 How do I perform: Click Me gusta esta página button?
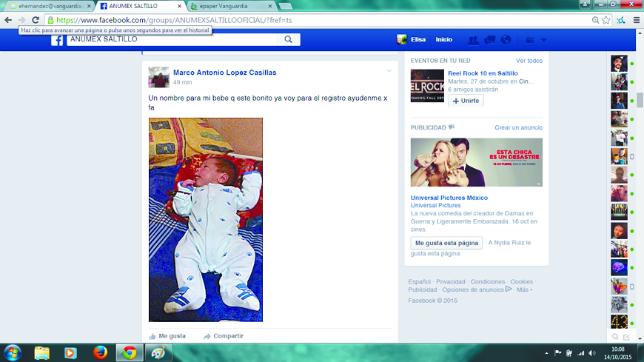click(446, 243)
